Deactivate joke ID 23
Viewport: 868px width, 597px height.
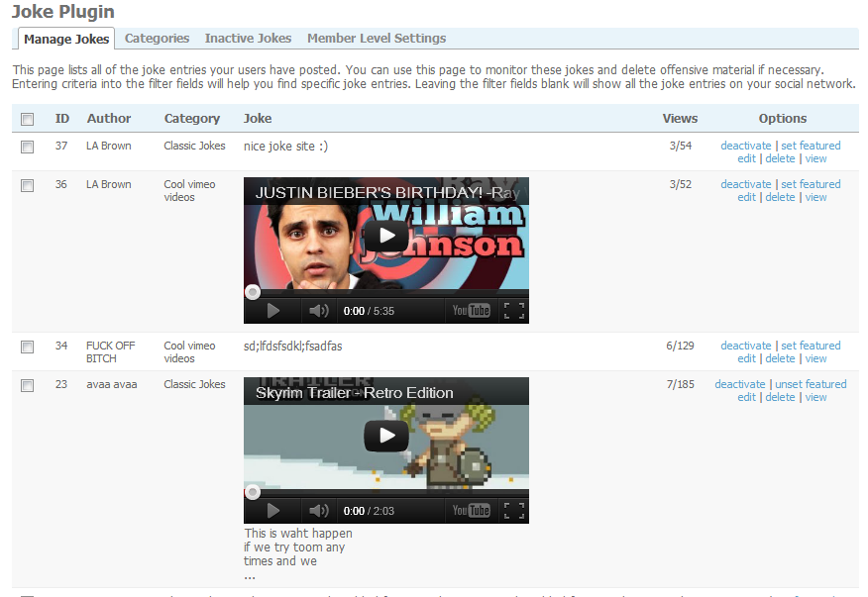pos(740,384)
